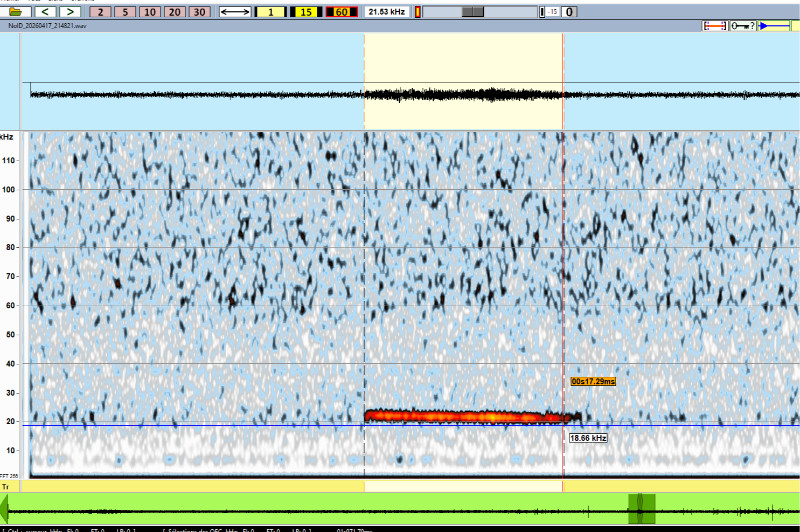
Task: Click the 18.66 kHz frequency label
Action: [588, 438]
